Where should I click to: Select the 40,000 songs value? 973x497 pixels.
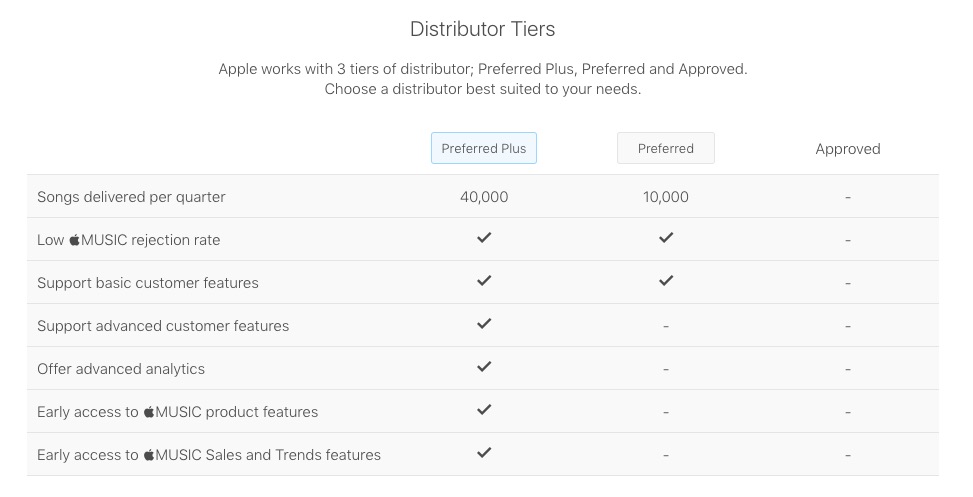(x=484, y=197)
